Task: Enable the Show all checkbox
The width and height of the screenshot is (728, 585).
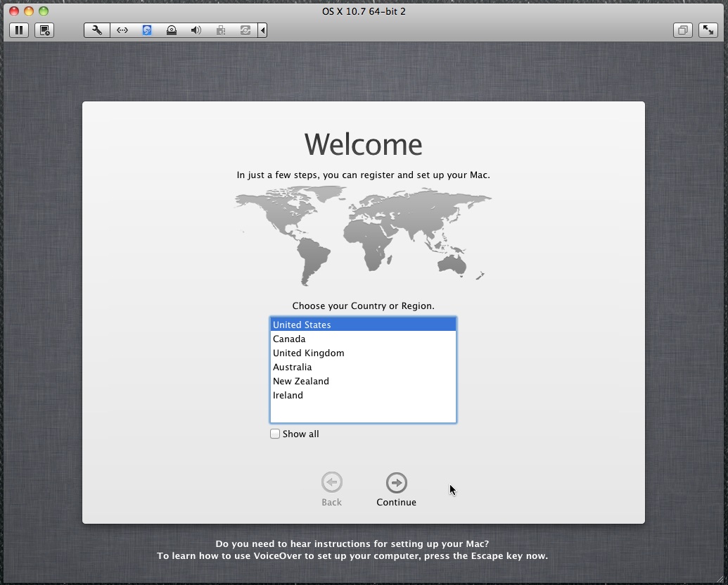Action: (x=275, y=434)
